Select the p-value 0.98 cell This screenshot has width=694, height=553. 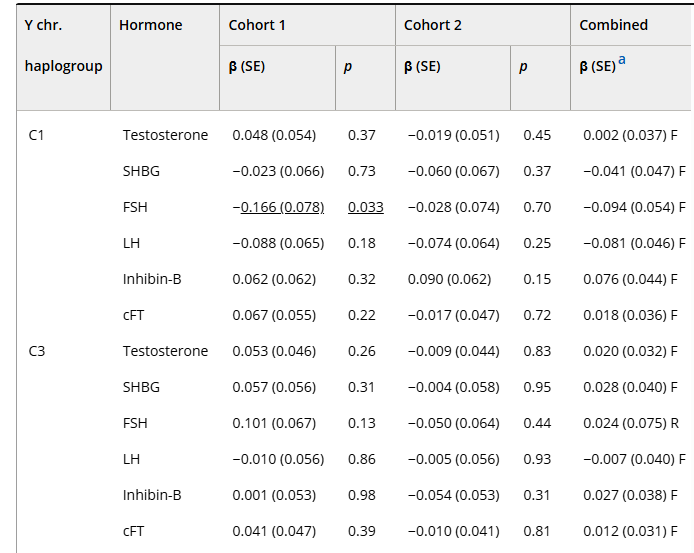(x=361, y=495)
